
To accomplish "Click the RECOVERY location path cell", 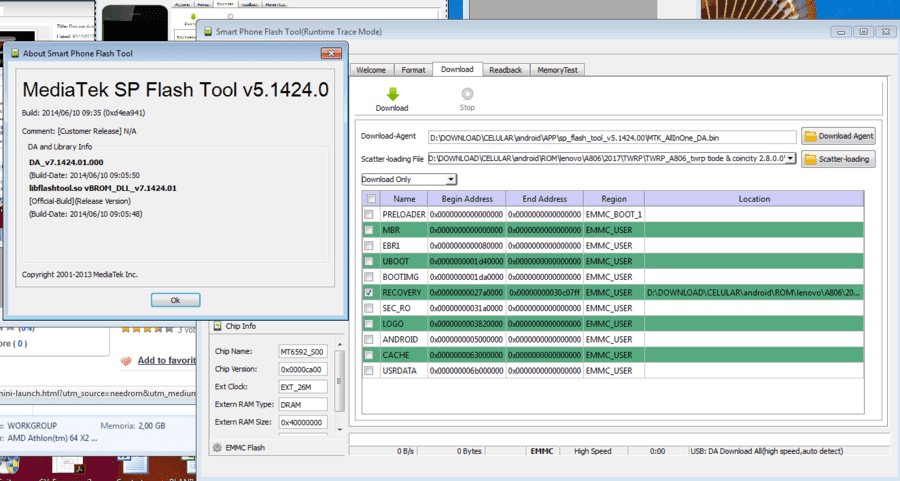I will coord(754,292).
